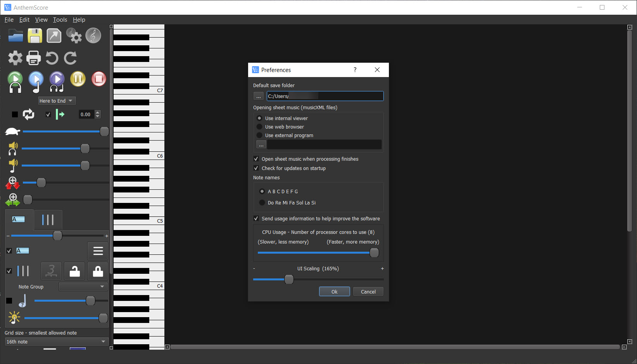Click the triplet 3 button

coord(51,271)
